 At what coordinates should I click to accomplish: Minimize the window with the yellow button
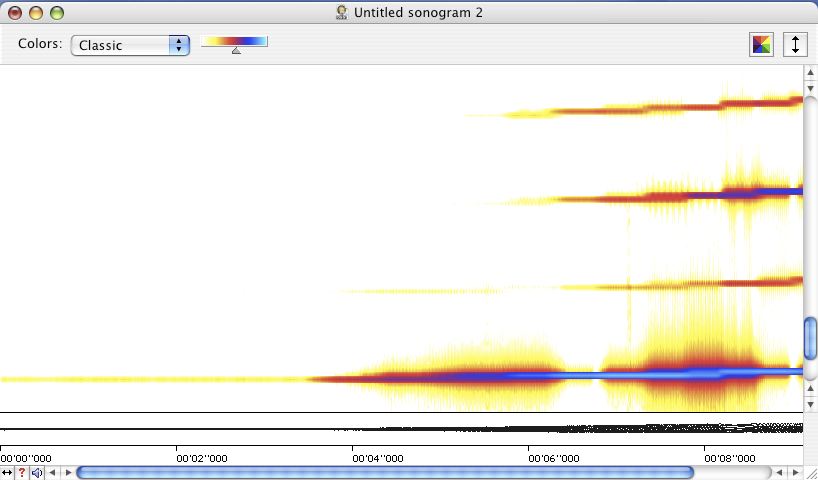pyautogui.click(x=35, y=13)
